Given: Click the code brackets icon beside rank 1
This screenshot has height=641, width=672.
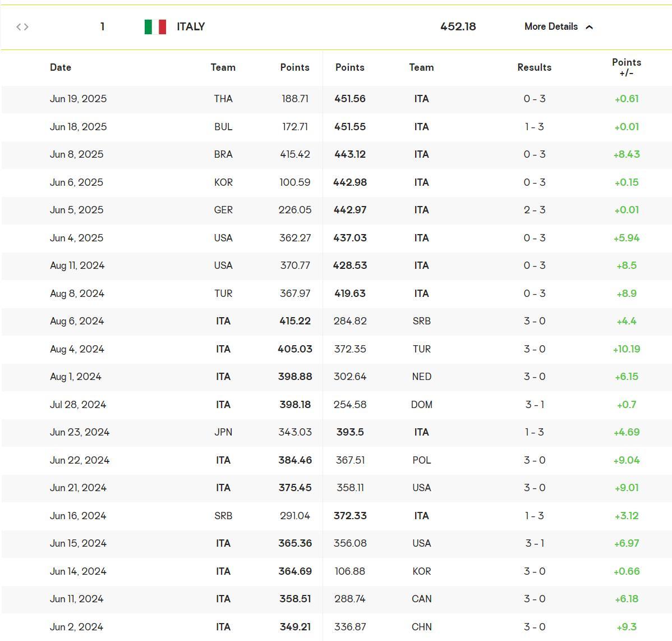Looking at the screenshot, I should 22,27.
